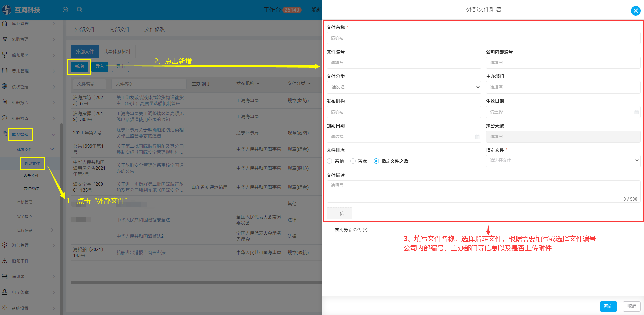Click the search magnifier icon in header
The image size is (644, 315).
coord(80,10)
